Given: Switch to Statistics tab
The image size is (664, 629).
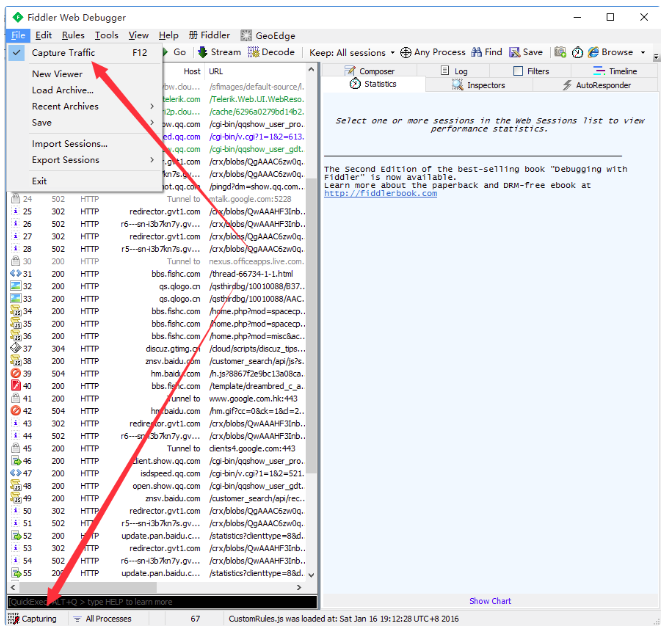Looking at the screenshot, I should [x=373, y=84].
